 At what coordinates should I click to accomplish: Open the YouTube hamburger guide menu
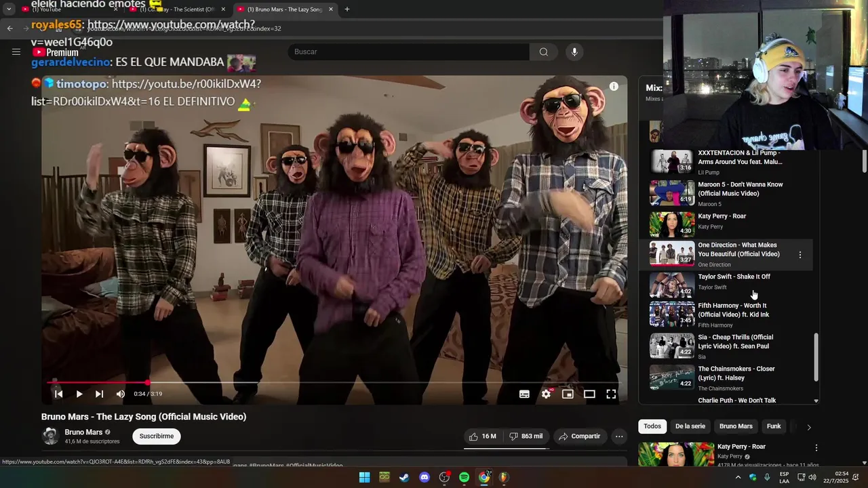pos(16,52)
